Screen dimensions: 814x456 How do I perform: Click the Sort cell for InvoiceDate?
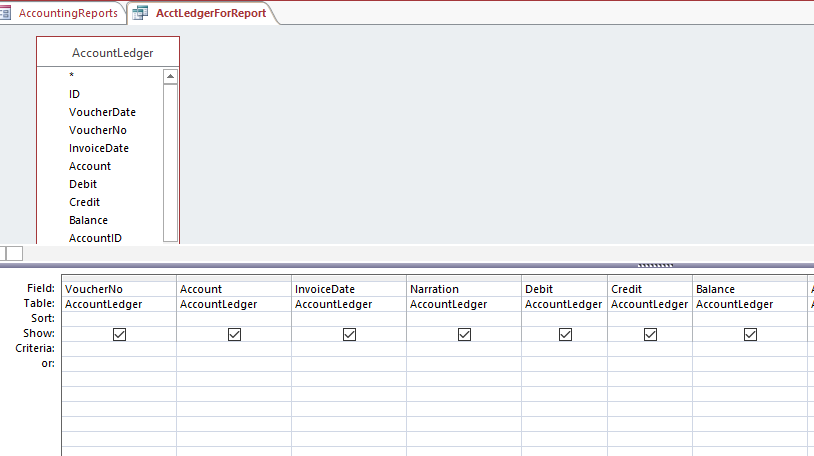[x=349, y=319]
